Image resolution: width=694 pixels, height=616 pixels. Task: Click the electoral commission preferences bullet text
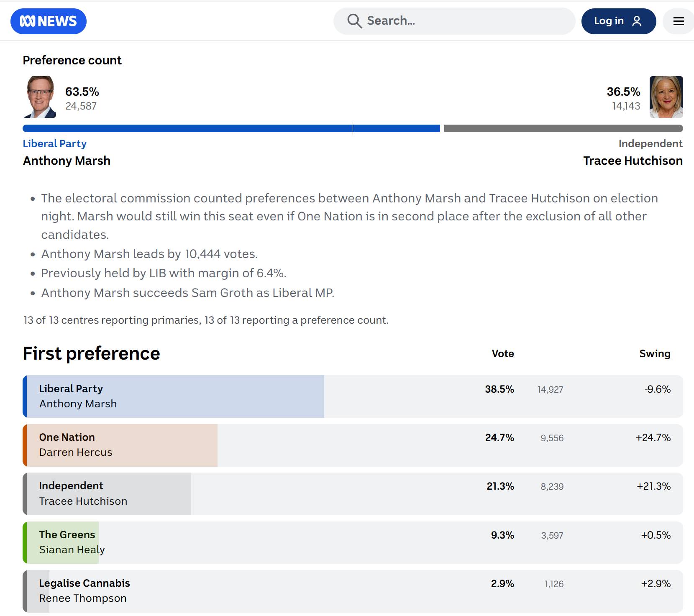point(349,216)
